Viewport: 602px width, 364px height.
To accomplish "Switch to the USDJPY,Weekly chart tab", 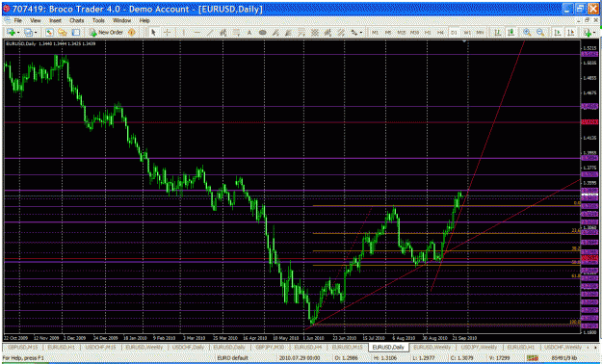I will pos(479,347).
